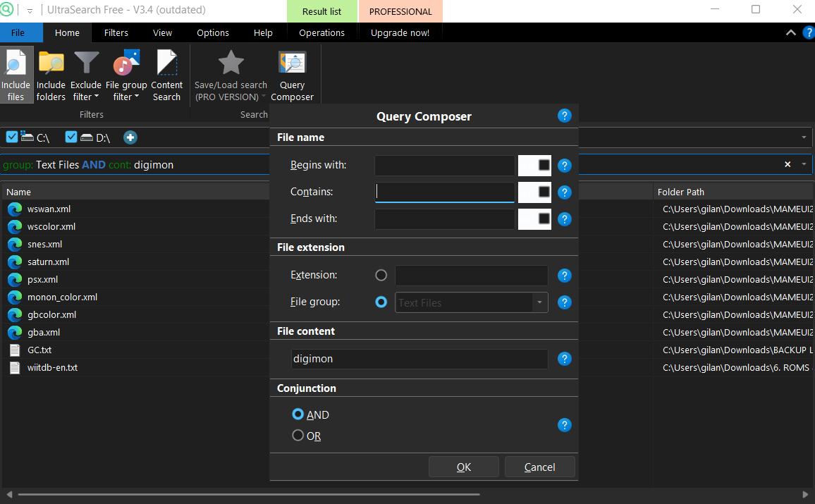Toggle the Begins with switch
The image size is (815, 504).
[x=535, y=165]
